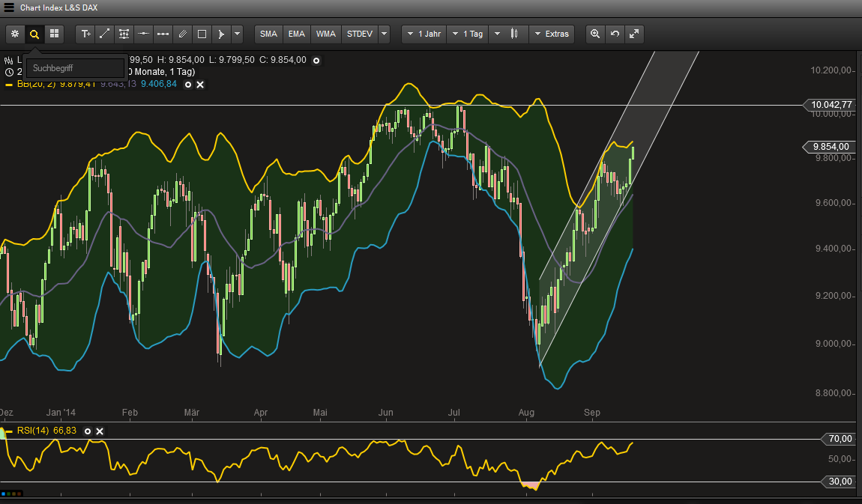Open the Extras menu
The height and width of the screenshot is (504, 862).
pyautogui.click(x=552, y=34)
